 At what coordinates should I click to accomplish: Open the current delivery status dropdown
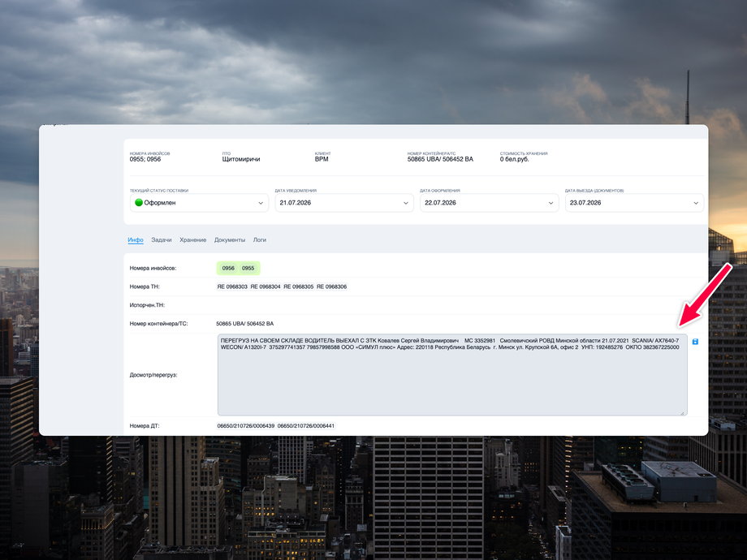pyautogui.click(x=199, y=203)
